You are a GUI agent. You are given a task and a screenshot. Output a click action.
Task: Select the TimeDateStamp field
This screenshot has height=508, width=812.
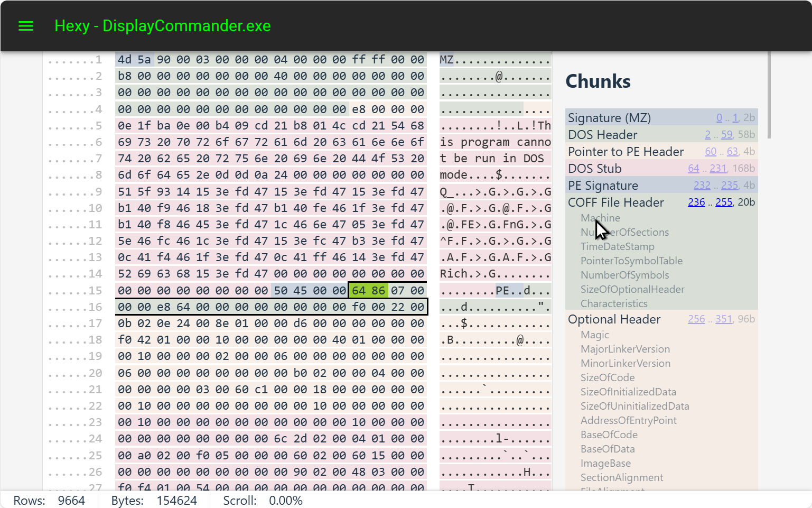tap(617, 246)
